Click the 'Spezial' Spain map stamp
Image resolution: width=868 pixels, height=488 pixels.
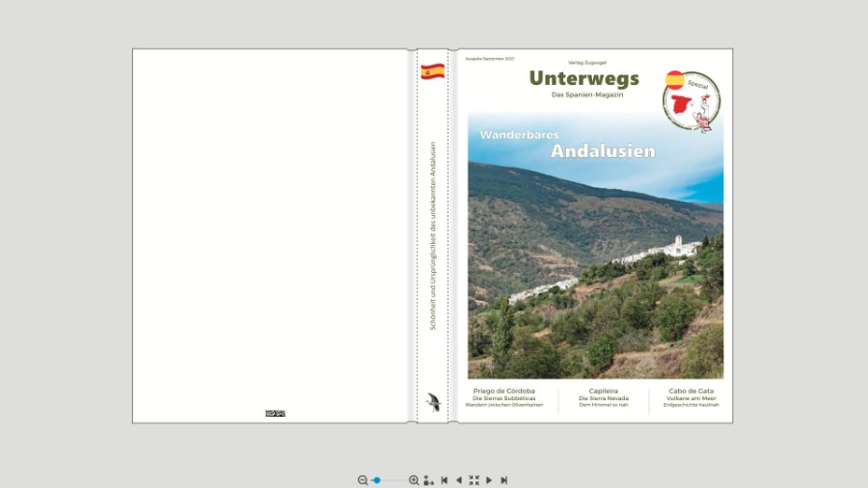pos(692,101)
